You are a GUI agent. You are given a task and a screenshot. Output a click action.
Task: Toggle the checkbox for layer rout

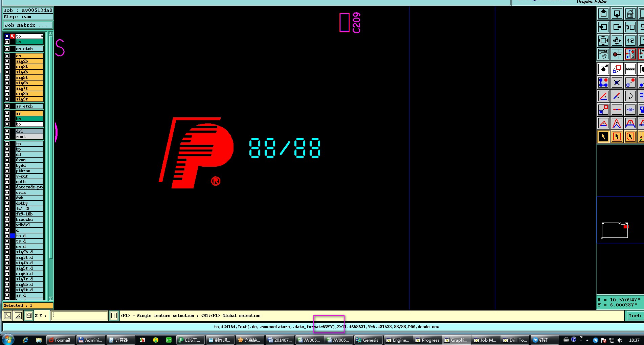[x=7, y=137]
